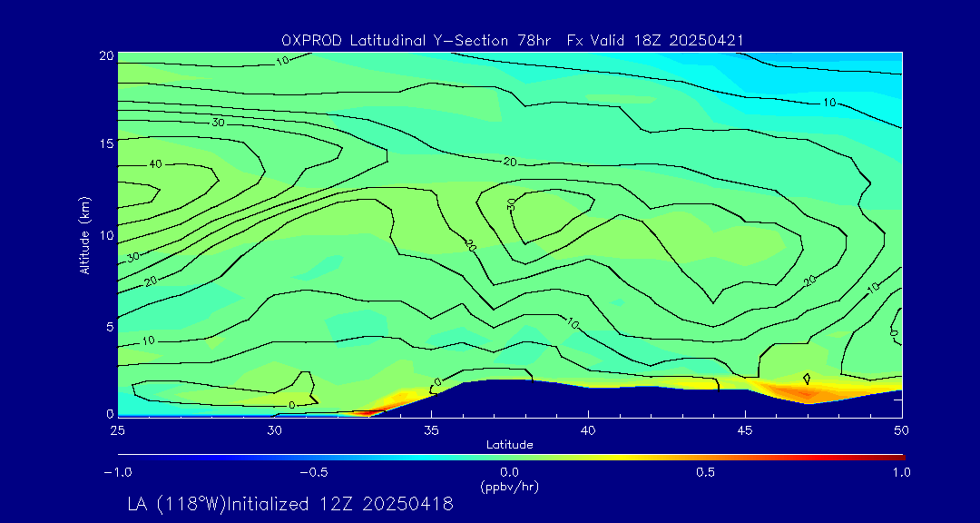Click the color scale label 1.0

pos(902,472)
